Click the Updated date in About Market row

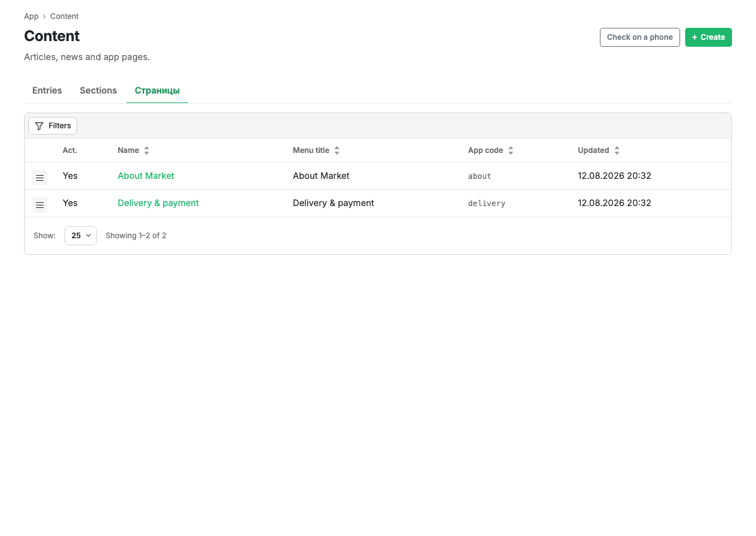[x=614, y=176]
